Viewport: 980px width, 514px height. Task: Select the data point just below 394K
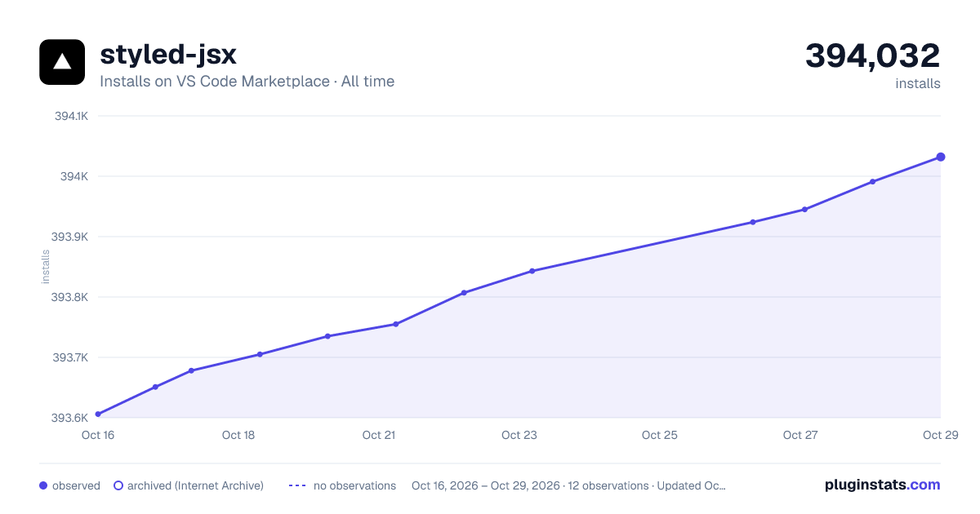point(872,181)
